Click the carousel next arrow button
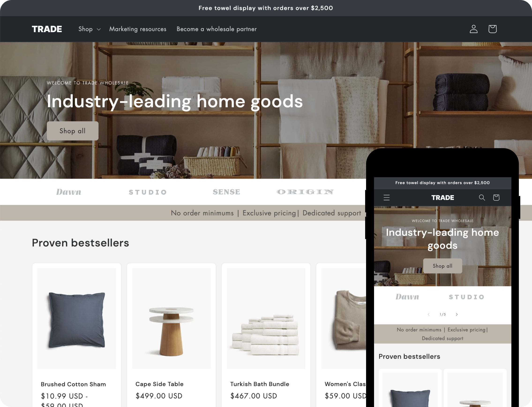 [x=456, y=314]
